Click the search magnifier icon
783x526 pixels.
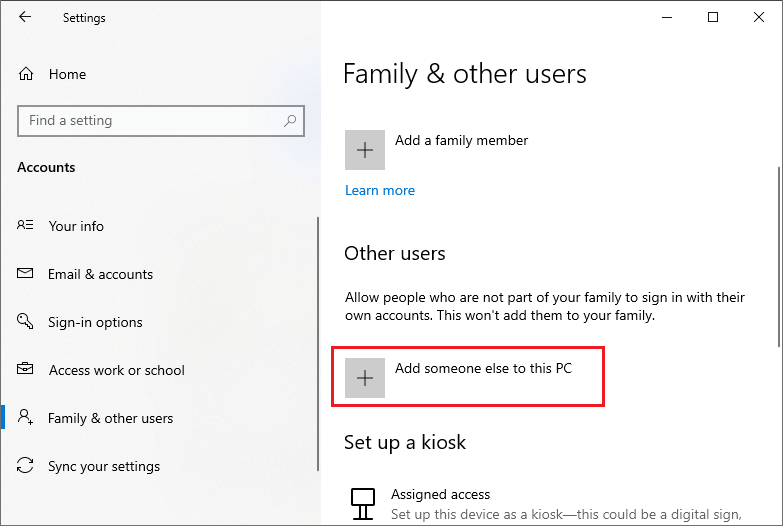290,120
